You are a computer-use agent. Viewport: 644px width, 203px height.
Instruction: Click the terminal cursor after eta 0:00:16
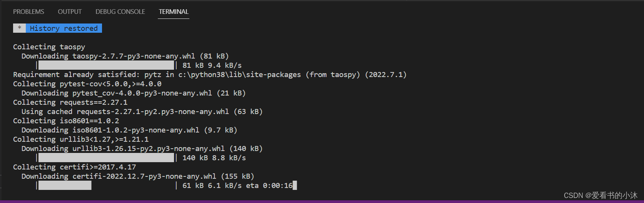(x=295, y=185)
